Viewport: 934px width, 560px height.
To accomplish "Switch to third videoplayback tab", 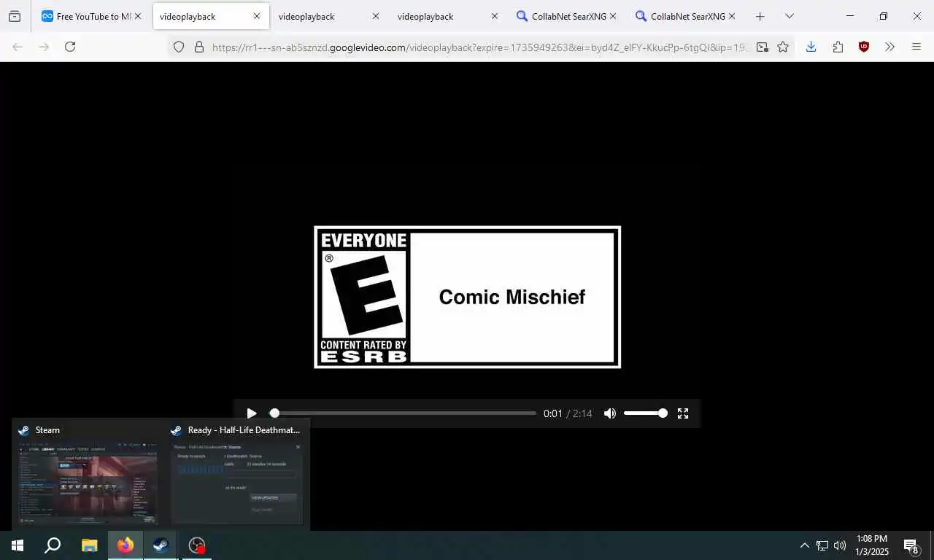I will point(447,16).
